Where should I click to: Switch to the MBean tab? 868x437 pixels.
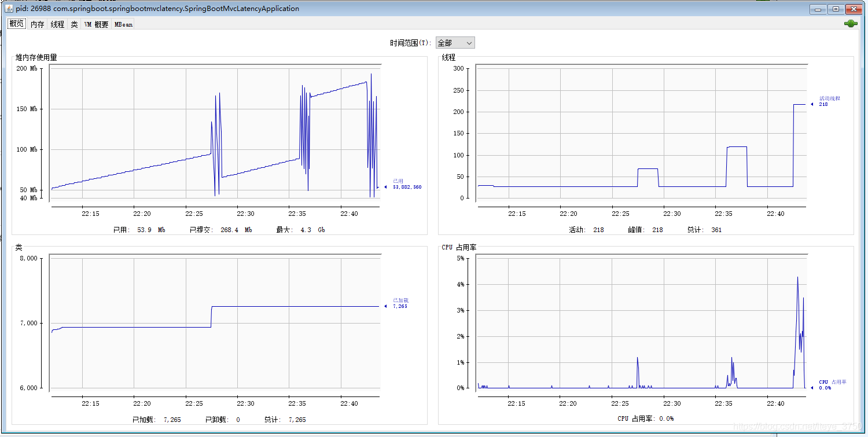tap(123, 24)
